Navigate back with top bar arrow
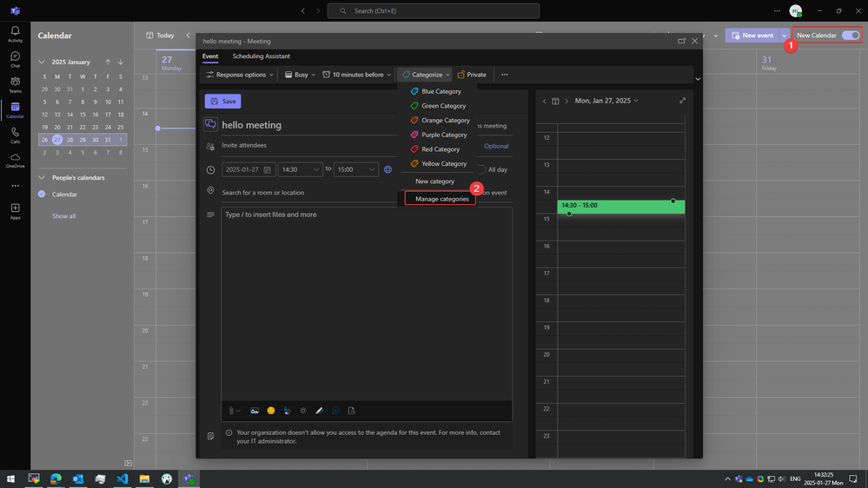The width and height of the screenshot is (868, 488). coord(303,10)
